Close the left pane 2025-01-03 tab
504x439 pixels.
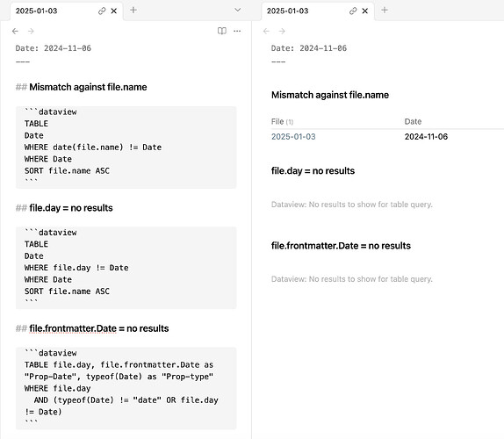114,11
